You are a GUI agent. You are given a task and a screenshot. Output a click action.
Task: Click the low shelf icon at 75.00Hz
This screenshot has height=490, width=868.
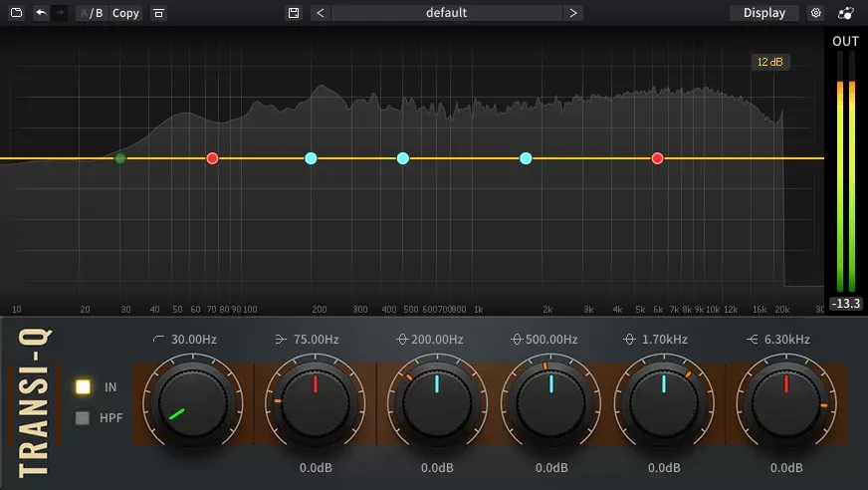pos(281,339)
